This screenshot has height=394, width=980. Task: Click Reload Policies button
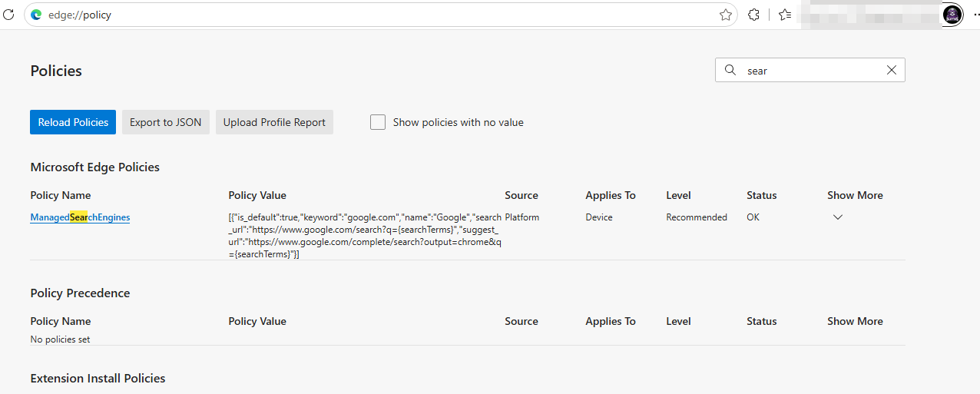[73, 122]
